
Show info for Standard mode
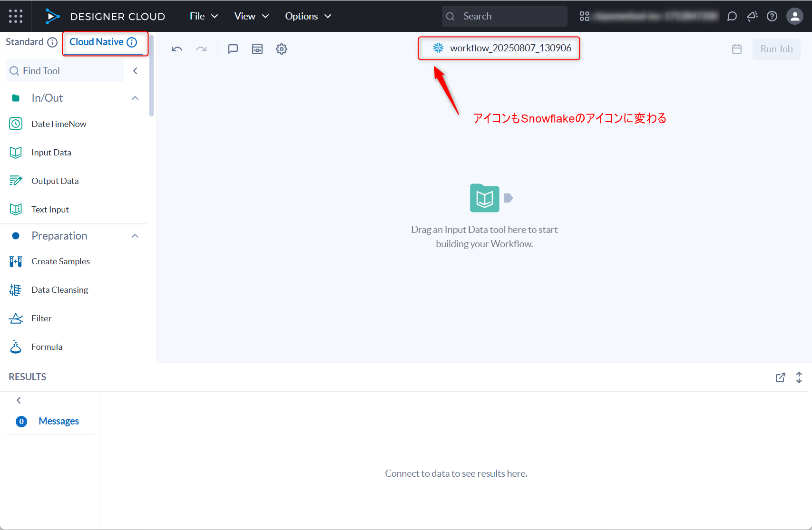[53, 42]
